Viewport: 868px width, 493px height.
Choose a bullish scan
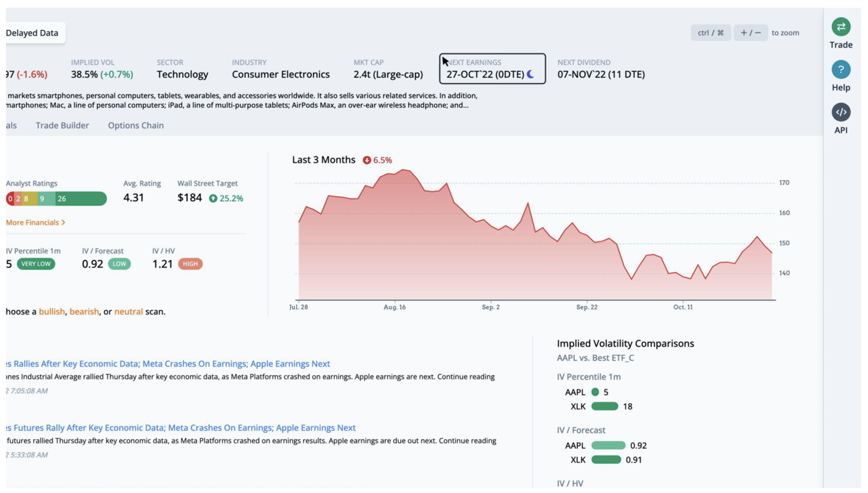pos(51,311)
